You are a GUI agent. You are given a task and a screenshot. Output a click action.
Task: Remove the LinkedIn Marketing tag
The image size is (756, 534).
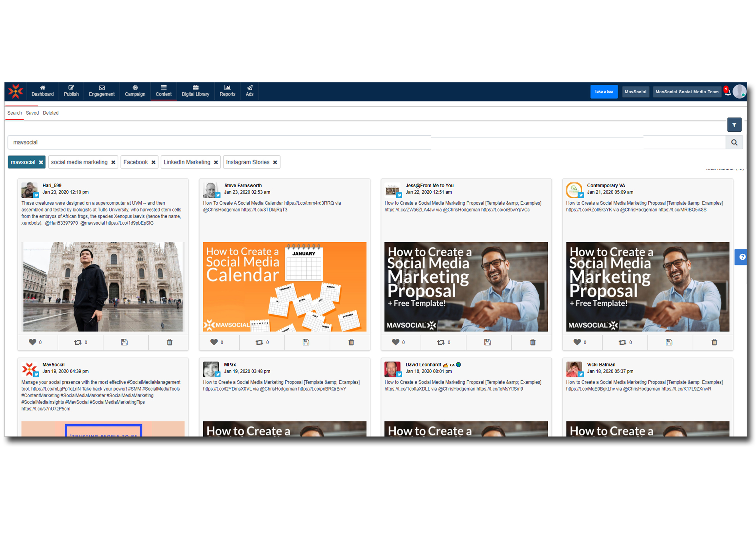pos(216,162)
